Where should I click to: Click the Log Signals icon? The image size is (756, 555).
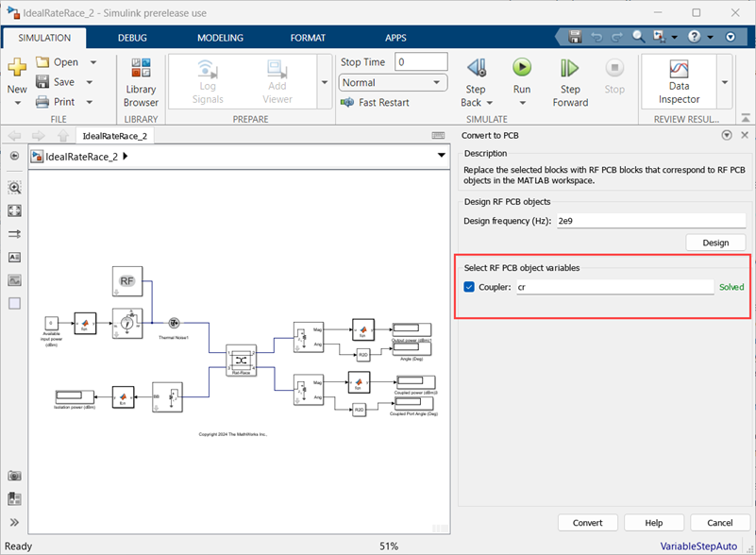click(209, 81)
